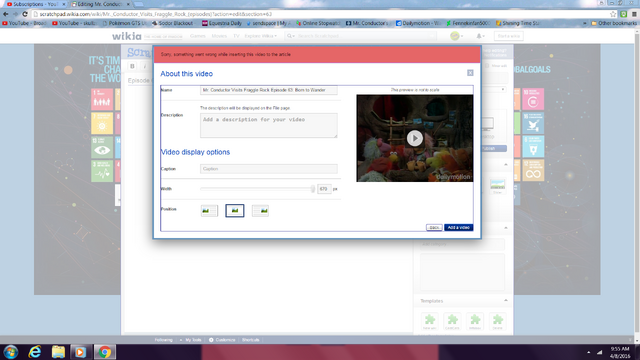Click the Chrome taskbar icon
This screenshot has width=640, height=360.
(104, 352)
